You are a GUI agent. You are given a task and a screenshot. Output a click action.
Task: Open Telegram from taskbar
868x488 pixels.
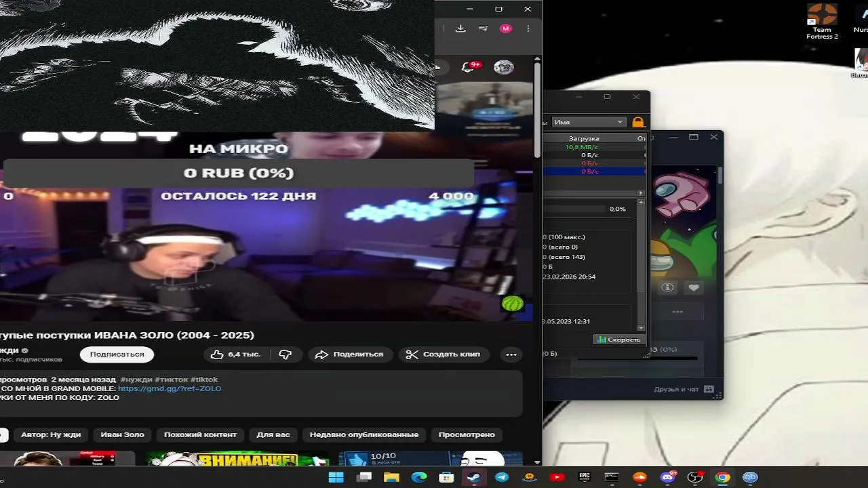[x=502, y=477]
